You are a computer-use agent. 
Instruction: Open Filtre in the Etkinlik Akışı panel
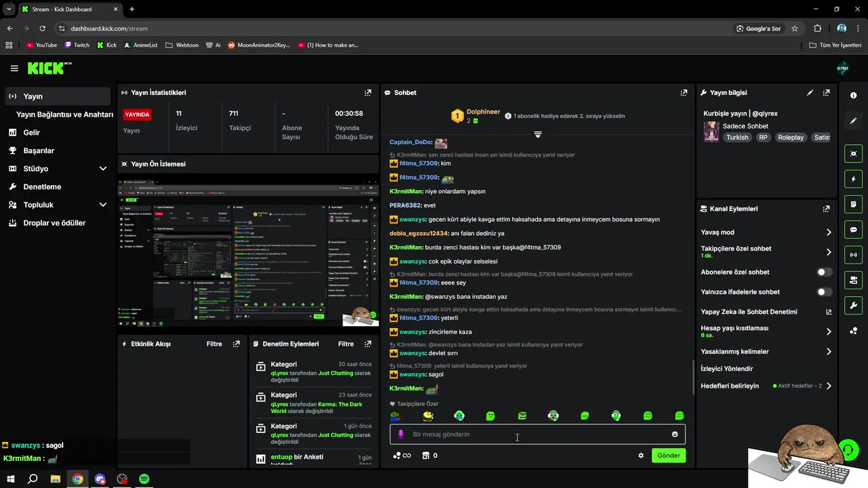214,344
